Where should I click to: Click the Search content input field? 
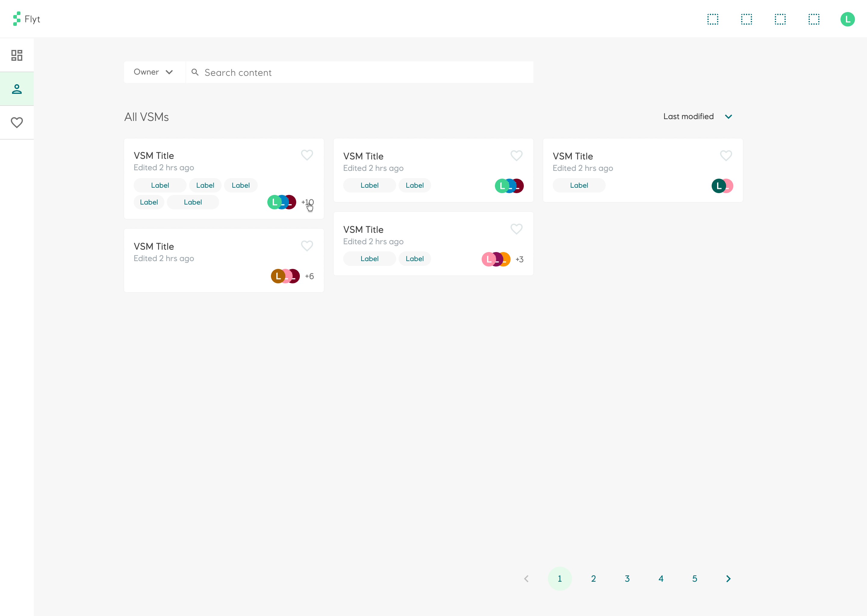click(x=342, y=72)
